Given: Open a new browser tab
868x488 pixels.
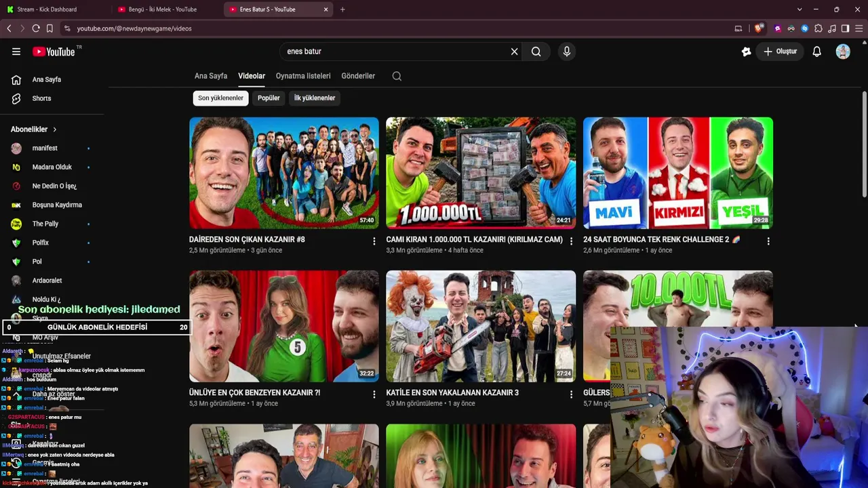Looking at the screenshot, I should click(x=342, y=9).
